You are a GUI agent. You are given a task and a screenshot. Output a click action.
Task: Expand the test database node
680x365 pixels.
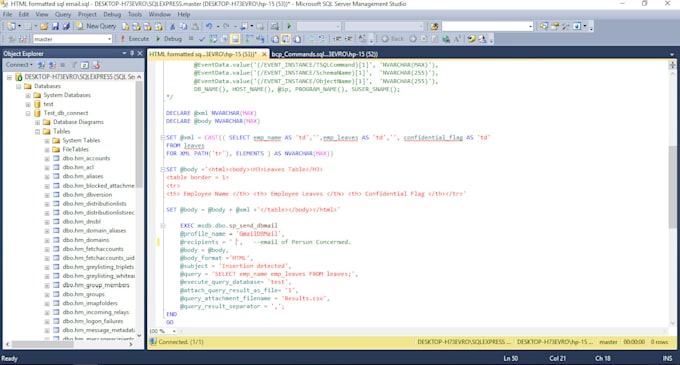(x=28, y=104)
